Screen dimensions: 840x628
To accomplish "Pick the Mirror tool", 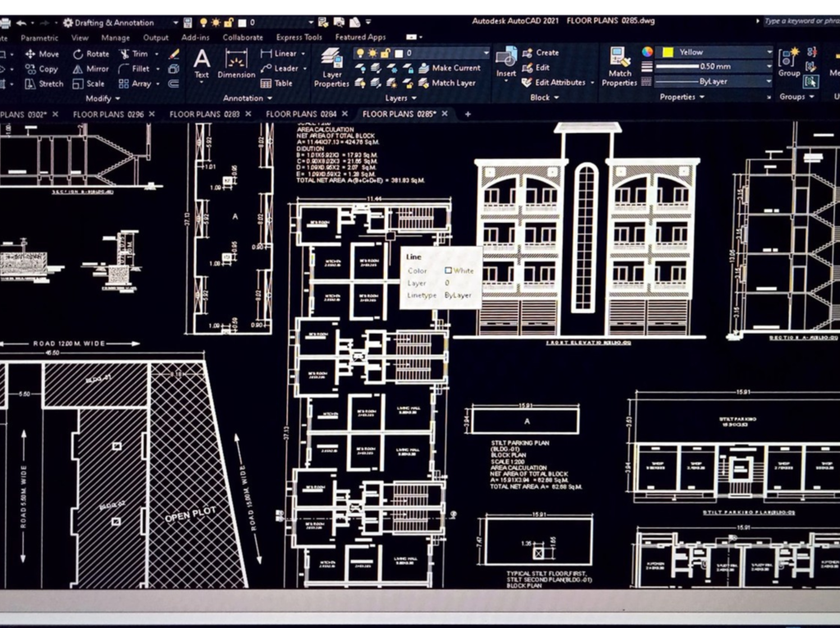I will (x=90, y=69).
